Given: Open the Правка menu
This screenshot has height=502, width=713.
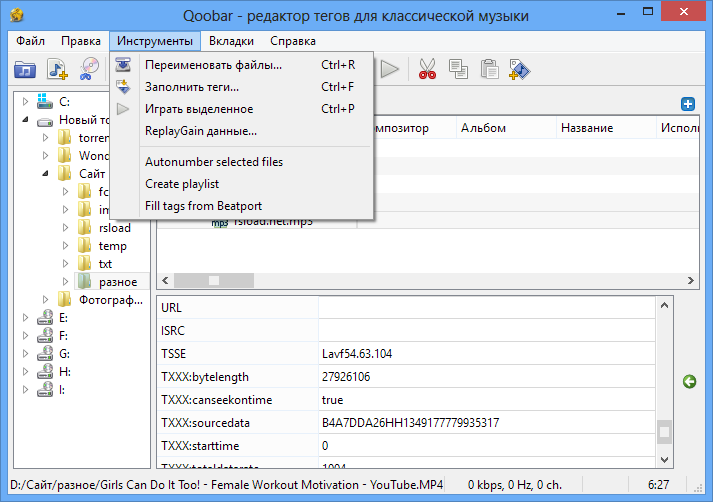Looking at the screenshot, I should pyautogui.click(x=80, y=41).
